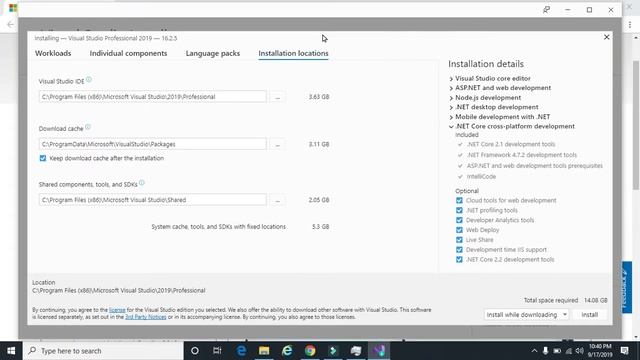Switch to Workloads tab
This screenshot has height=360, width=640.
pos(53,53)
